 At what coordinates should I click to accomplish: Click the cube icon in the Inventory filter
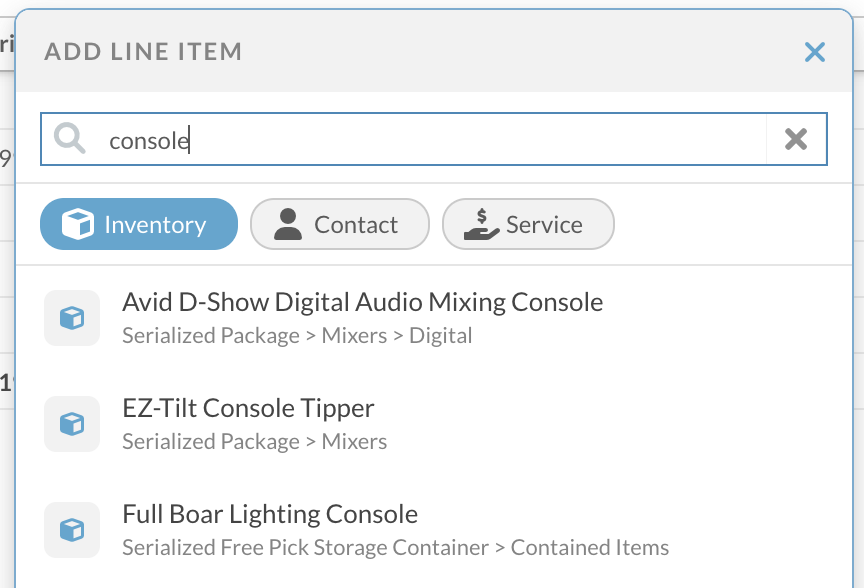click(x=77, y=225)
